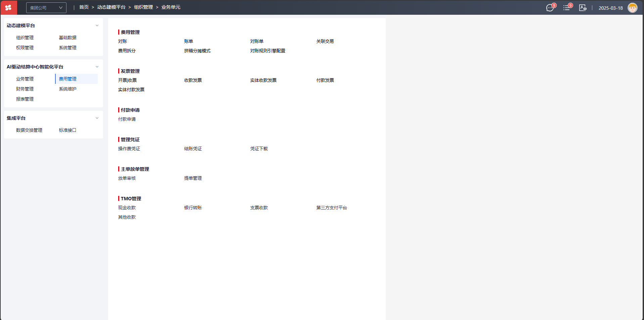644x320 pixels.
Task: Open the 结账凭证 link
Action: point(193,149)
